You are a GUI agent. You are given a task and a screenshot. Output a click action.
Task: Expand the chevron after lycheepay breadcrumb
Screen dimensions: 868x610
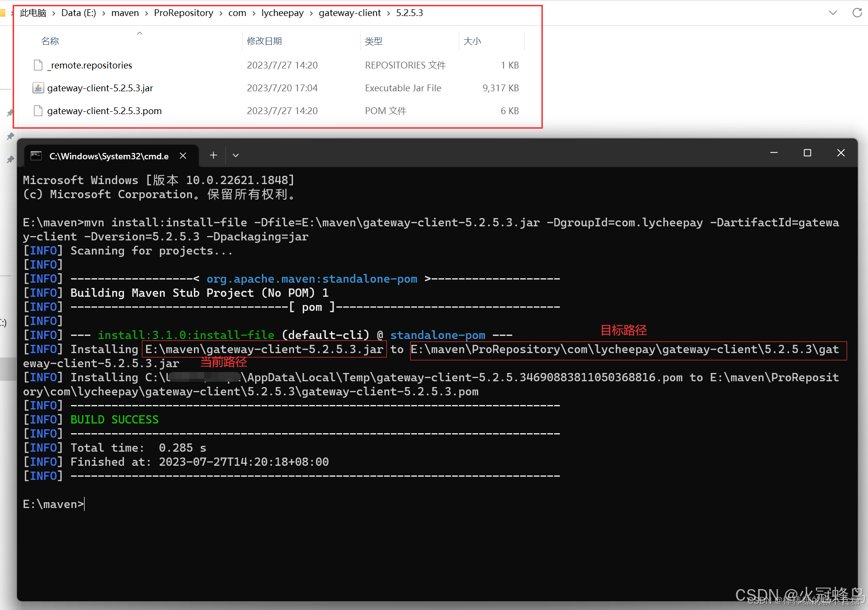[311, 13]
